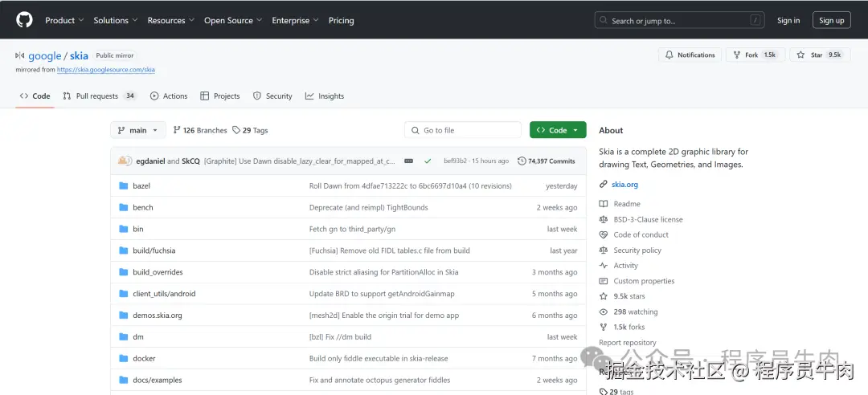View the 1.5k forks link in About
Viewport: 868px width, 395px height.
coord(628,328)
